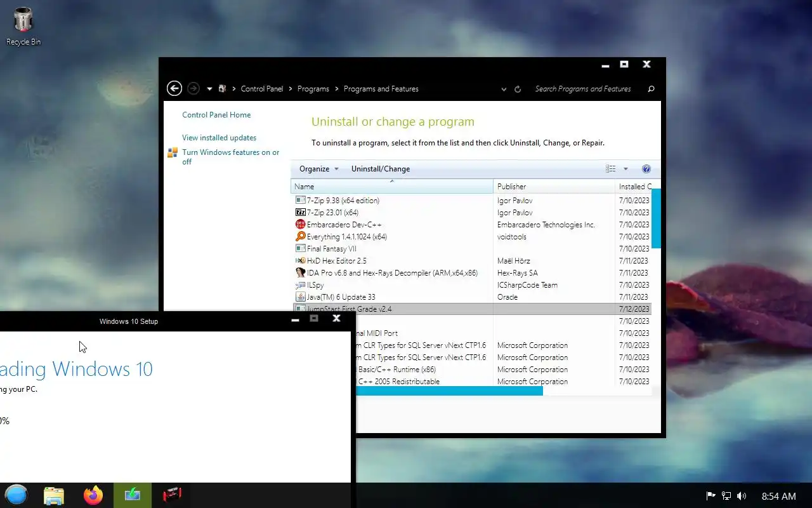Select 7-Zip 23.01 (x64) icon
Image resolution: width=812 pixels, height=508 pixels.
click(x=301, y=213)
